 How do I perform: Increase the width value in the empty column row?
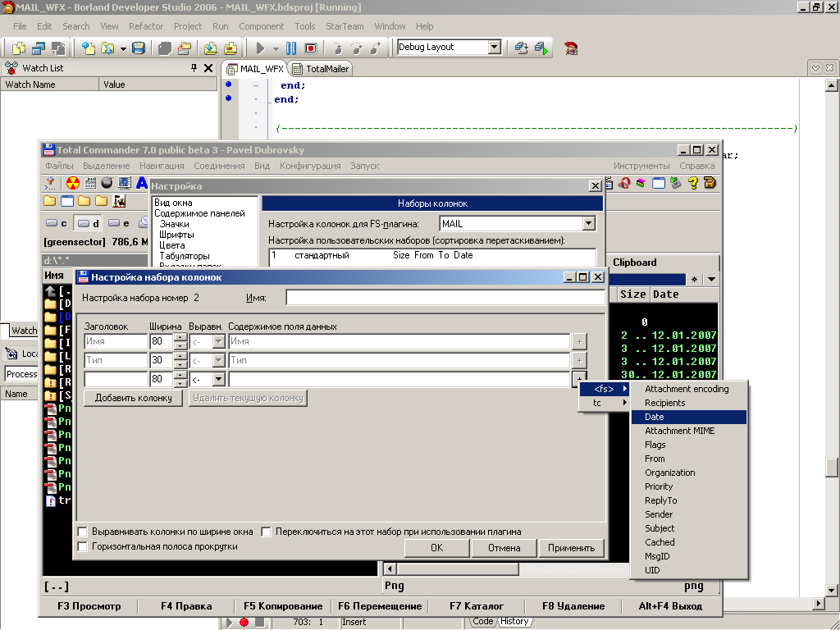(x=181, y=376)
